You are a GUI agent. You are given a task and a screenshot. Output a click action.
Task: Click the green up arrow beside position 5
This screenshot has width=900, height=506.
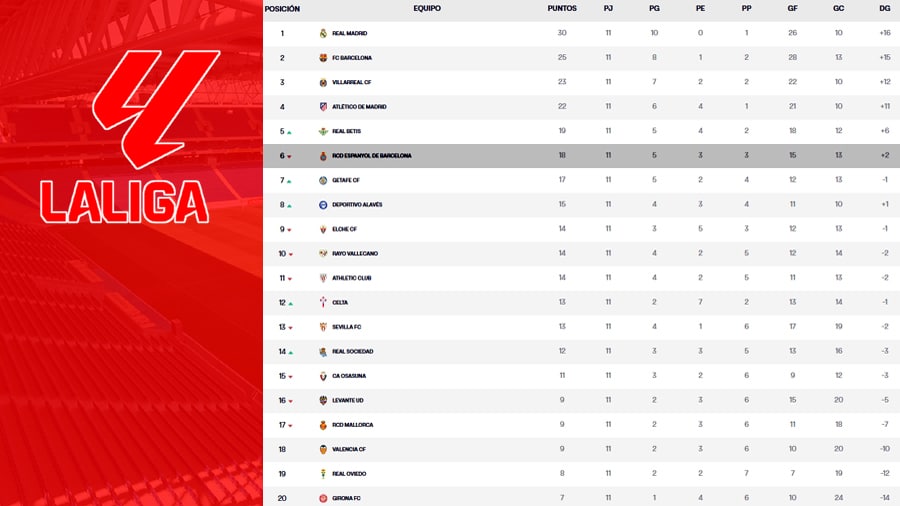click(x=290, y=132)
